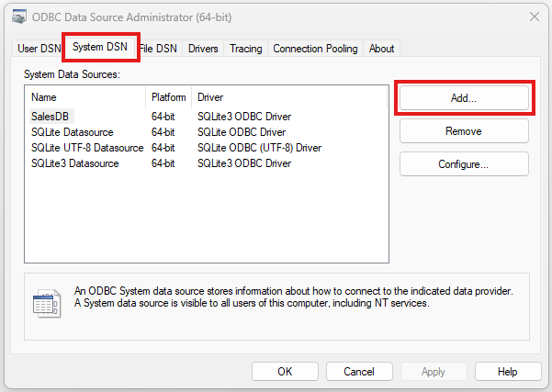The image size is (552, 392).
Task: Select the SalesDB data source
Action: point(51,117)
